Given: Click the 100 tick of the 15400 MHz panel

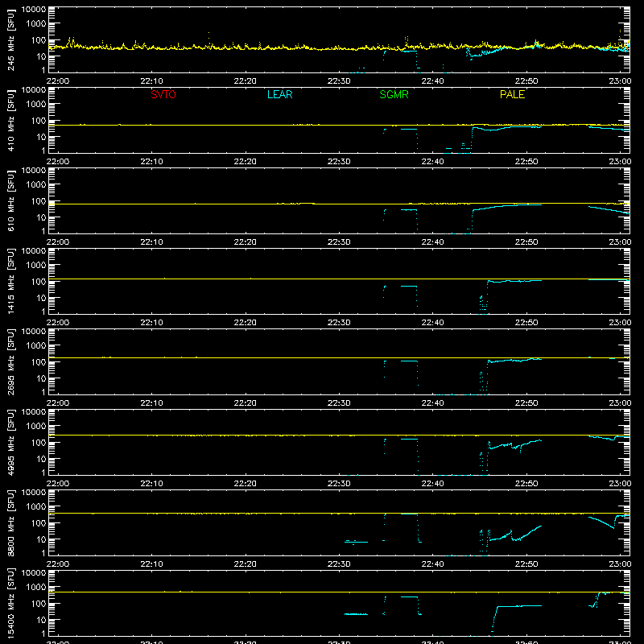Looking at the screenshot, I should [39, 604].
